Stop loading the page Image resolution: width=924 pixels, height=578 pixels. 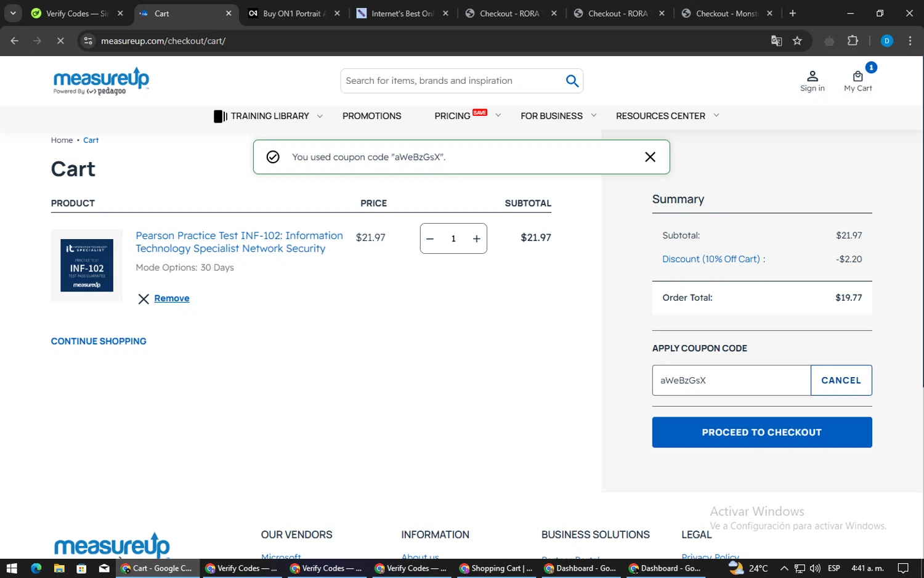point(60,41)
